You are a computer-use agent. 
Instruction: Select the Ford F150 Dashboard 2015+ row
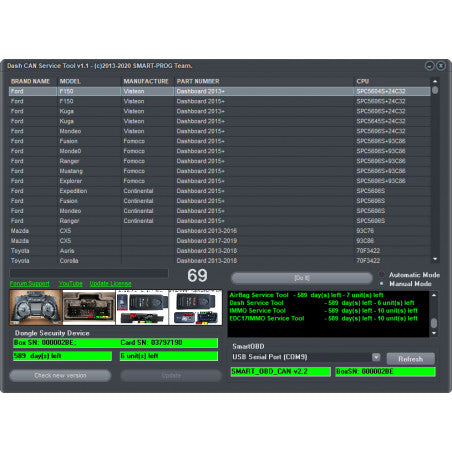pyautogui.click(x=220, y=101)
